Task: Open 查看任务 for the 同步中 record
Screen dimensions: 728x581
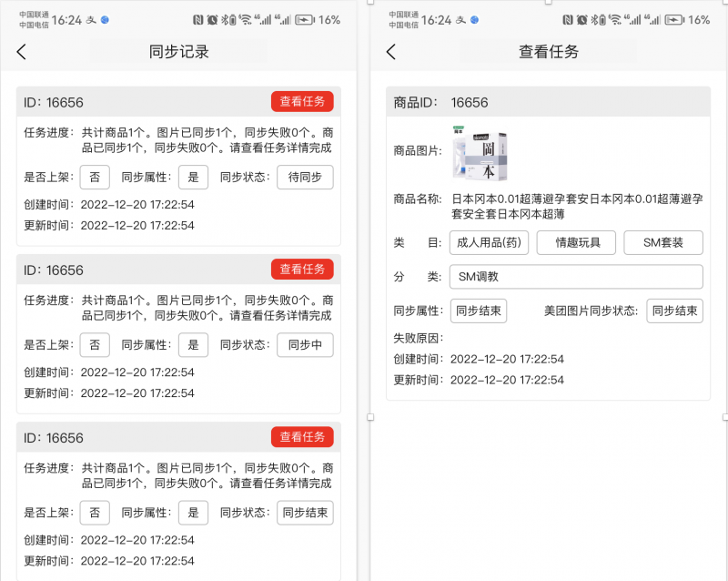Action: [x=302, y=270]
